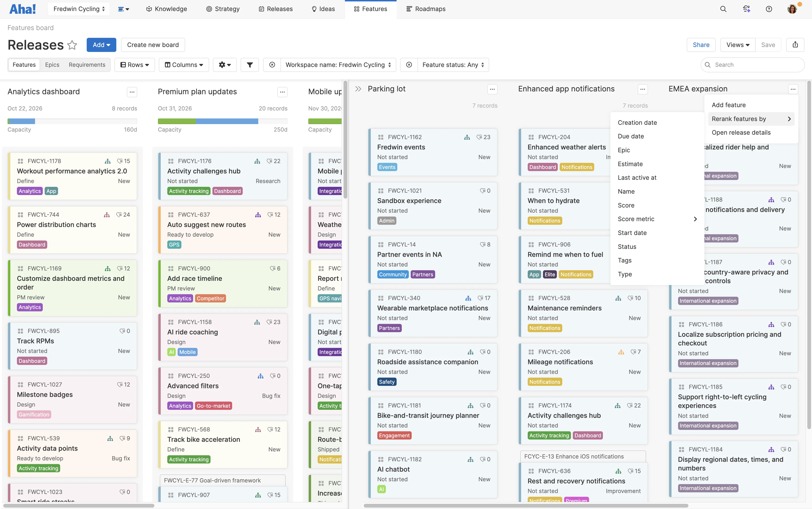Rerank features by Creation date
The width and height of the screenshot is (812, 509).
[x=657, y=122]
